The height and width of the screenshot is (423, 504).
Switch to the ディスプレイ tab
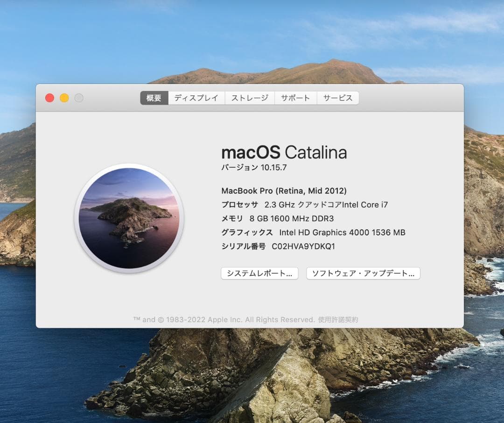point(196,98)
